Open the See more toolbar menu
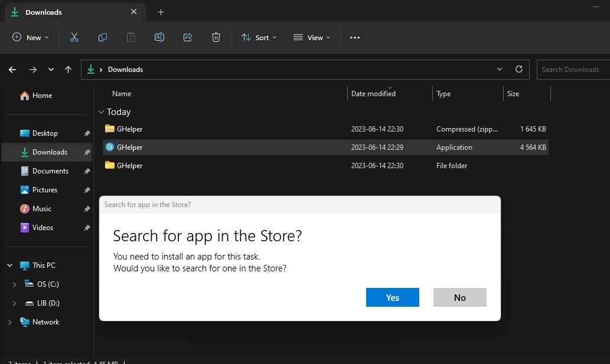Image resolution: width=610 pixels, height=364 pixels. point(354,37)
